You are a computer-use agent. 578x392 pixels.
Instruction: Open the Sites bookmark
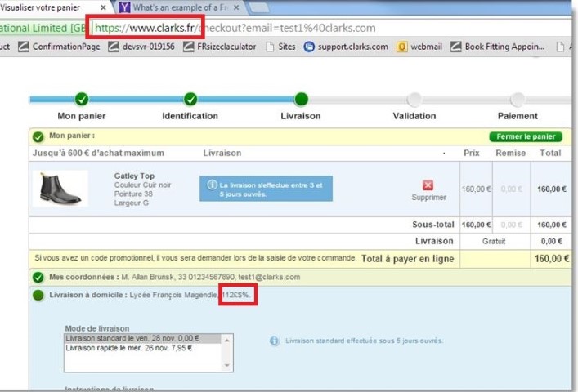tap(280, 47)
